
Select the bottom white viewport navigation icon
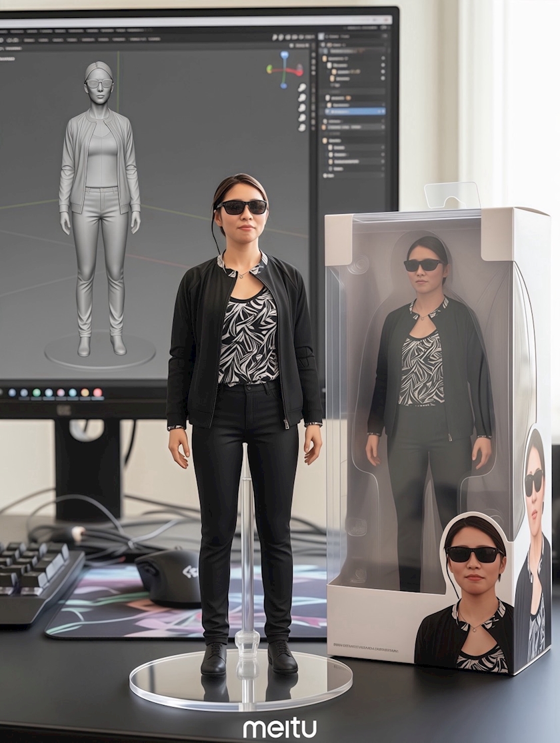click(x=302, y=127)
